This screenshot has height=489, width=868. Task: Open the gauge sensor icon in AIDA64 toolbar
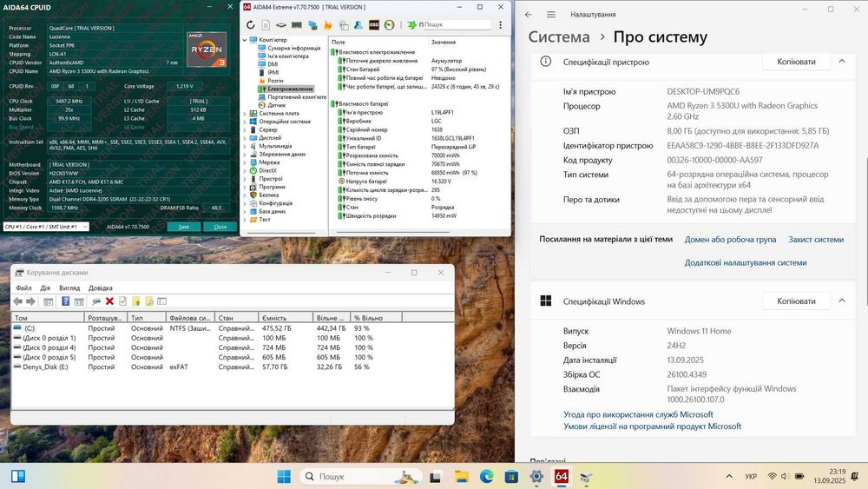click(389, 25)
